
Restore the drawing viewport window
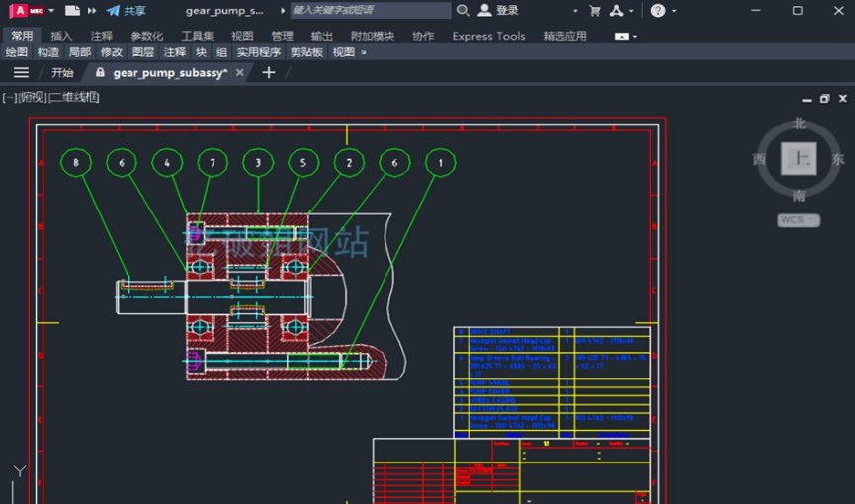(x=824, y=99)
